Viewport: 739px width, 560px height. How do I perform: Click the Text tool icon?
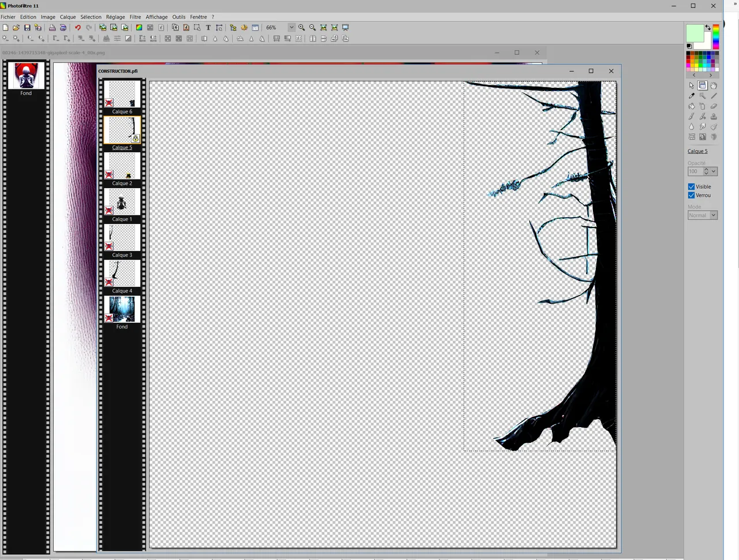tap(208, 28)
